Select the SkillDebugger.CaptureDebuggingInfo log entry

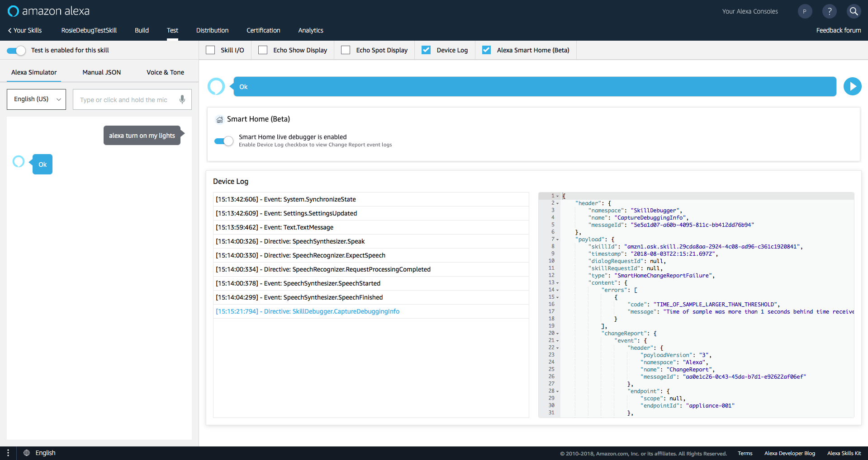click(x=308, y=311)
